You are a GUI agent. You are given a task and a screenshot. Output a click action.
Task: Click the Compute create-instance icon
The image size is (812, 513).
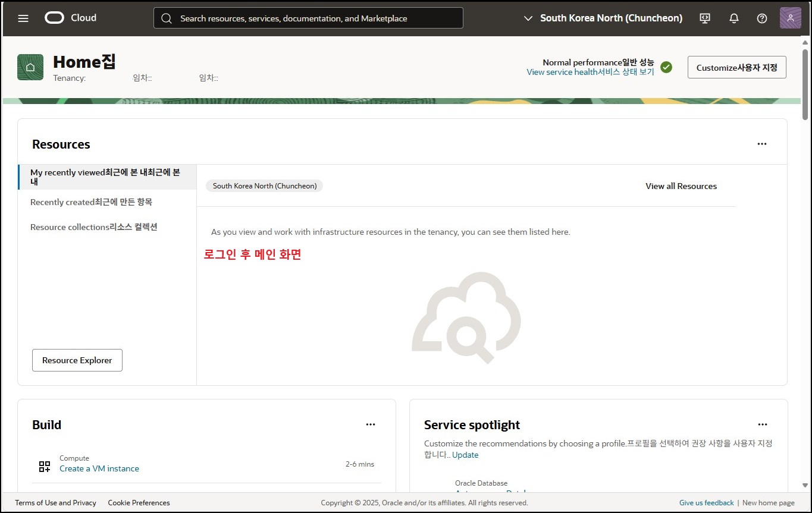45,467
